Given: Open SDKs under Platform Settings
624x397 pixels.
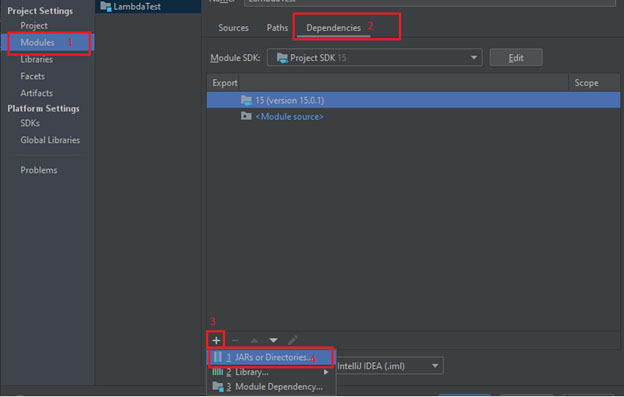Looking at the screenshot, I should point(30,123).
